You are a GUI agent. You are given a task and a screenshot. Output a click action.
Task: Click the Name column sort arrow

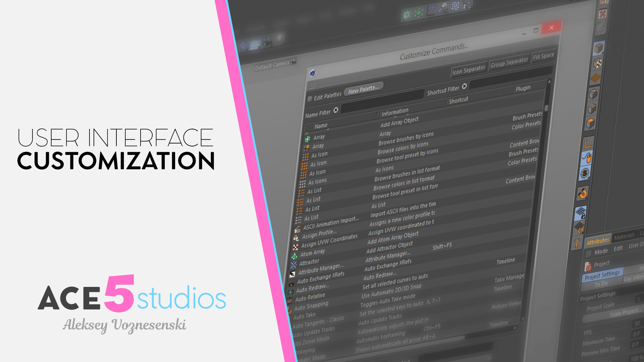pos(378,114)
